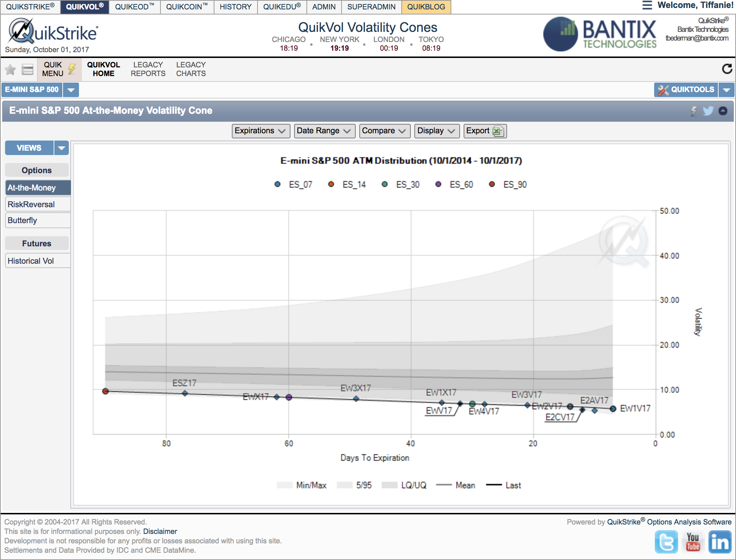Open the hamburger menu next to Welcome
736x560 pixels.
click(647, 5)
